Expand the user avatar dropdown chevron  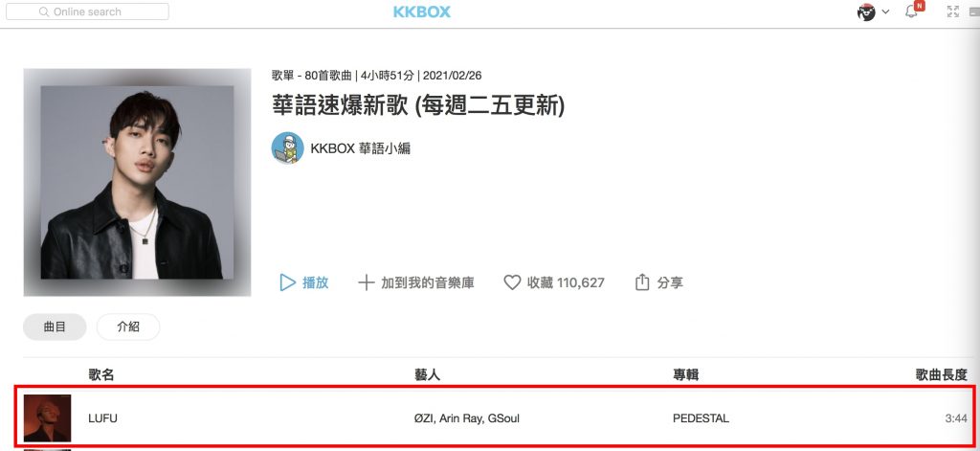(885, 11)
